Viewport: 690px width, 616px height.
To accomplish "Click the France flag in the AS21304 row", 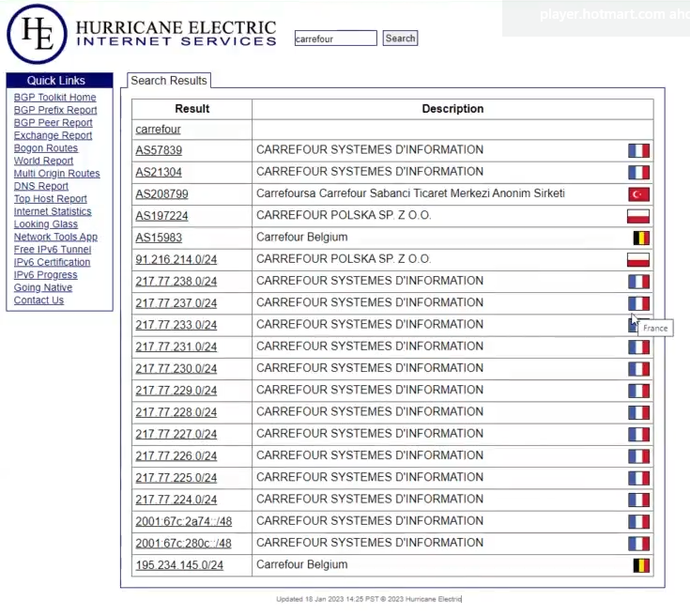I will (638, 172).
